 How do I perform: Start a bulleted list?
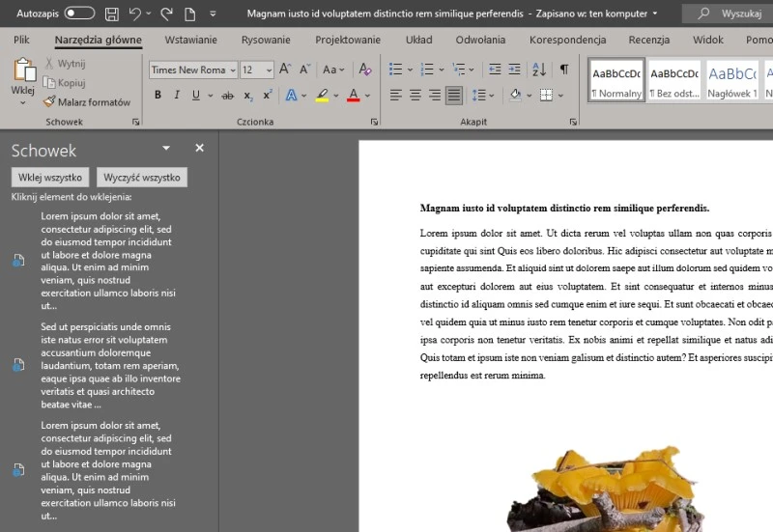[x=394, y=70]
